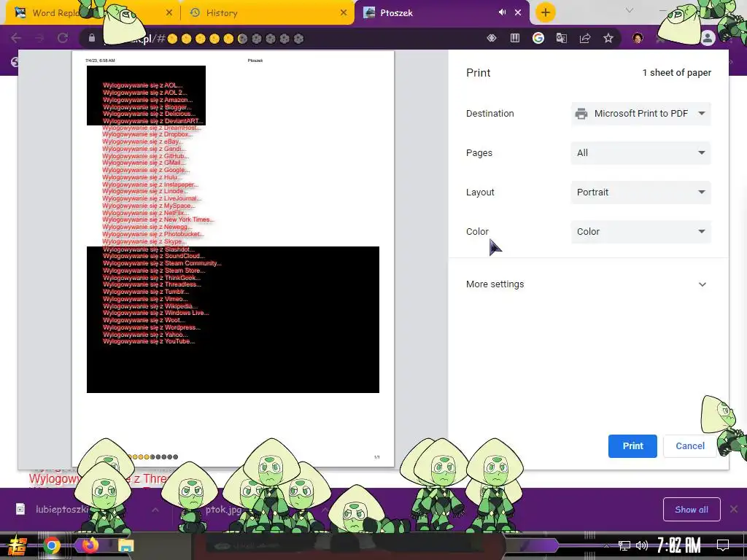The width and height of the screenshot is (747, 560).
Task: Open the ptok.jpg download item
Action: click(224, 509)
